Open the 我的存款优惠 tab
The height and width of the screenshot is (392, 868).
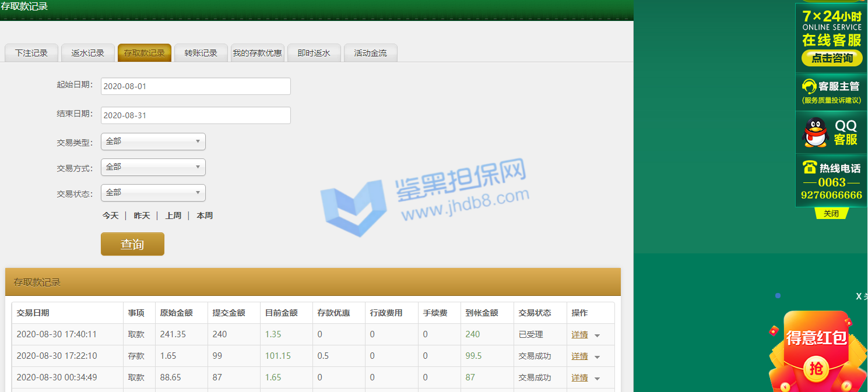[257, 53]
